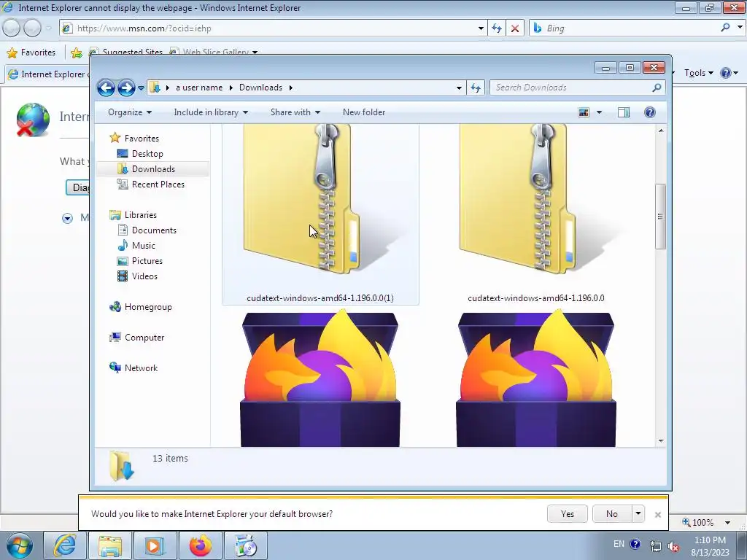747x560 pixels.
Task: Click New folder in the toolbar
Action: coord(364,112)
